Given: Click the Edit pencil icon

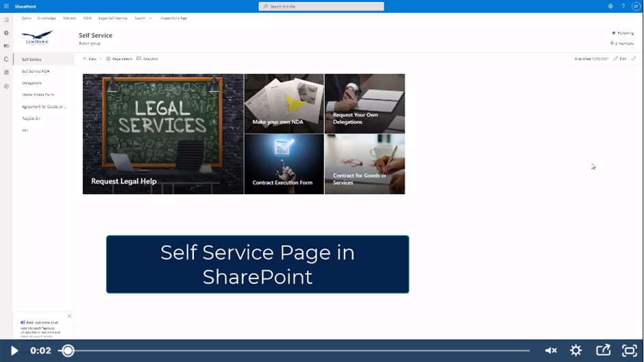Looking at the screenshot, I should pyautogui.click(x=616, y=59).
